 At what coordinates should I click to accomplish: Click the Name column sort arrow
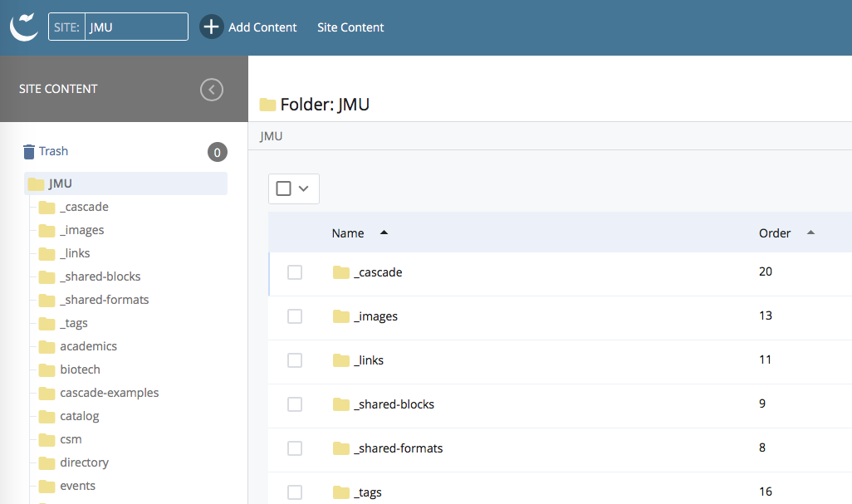(x=384, y=232)
